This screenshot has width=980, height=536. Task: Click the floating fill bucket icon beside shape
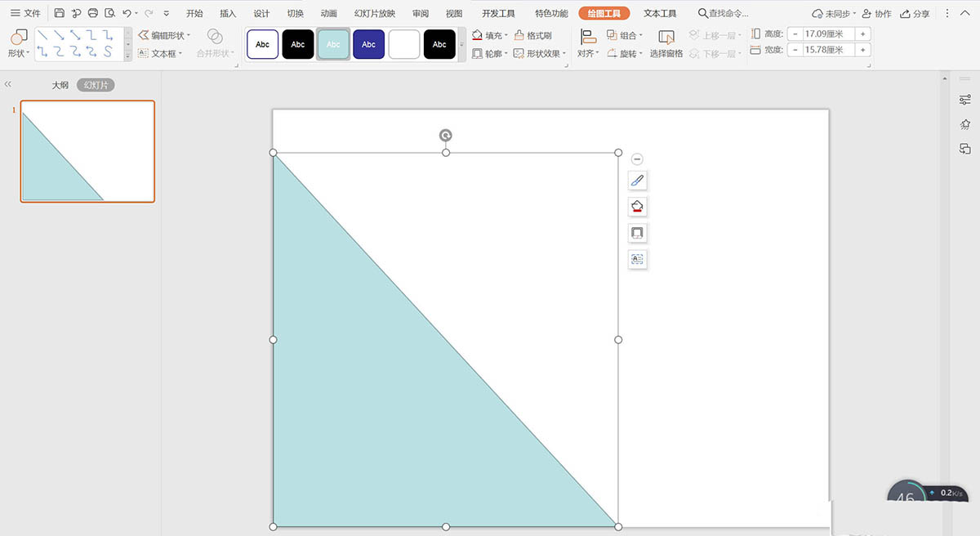tap(638, 207)
